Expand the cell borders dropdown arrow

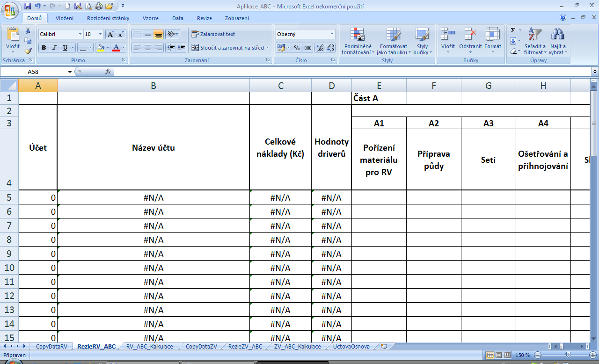click(91, 47)
